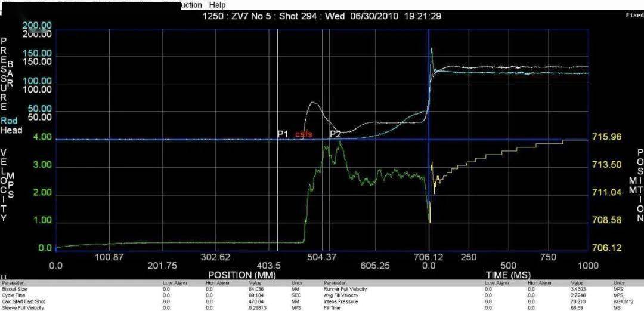
Task: Click the Fill Time value 68.59
Action: 577,307
